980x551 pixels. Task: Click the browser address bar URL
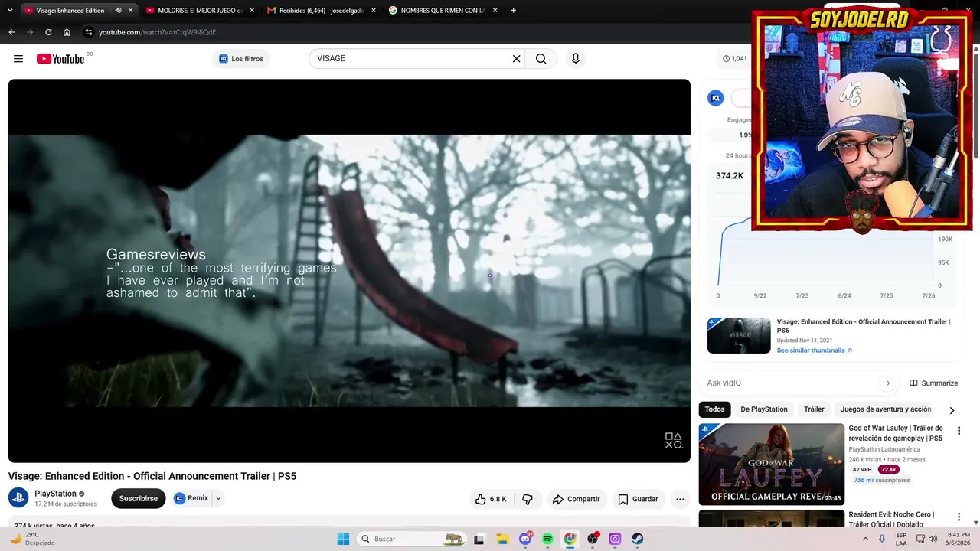pyautogui.click(x=158, y=32)
